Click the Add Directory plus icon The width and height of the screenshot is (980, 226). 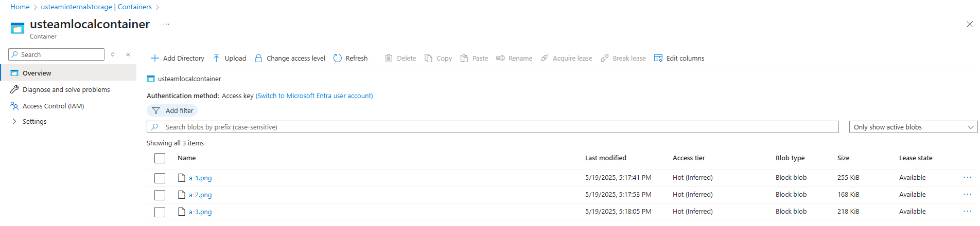pos(154,58)
